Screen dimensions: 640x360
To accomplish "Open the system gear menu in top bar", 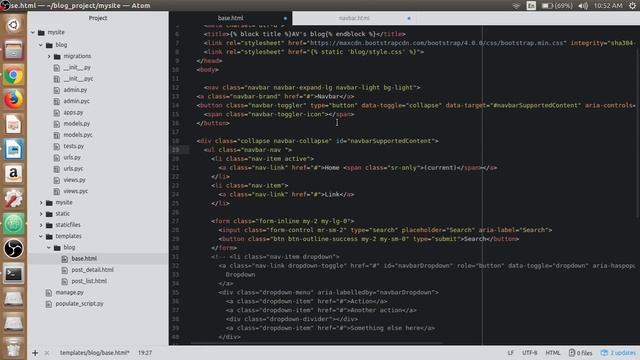I will click(x=632, y=6).
